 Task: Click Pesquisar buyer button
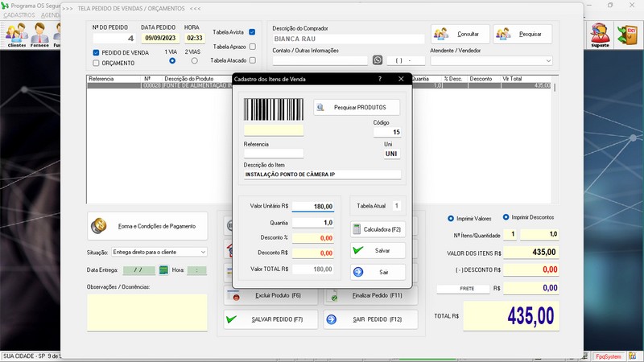coord(522,34)
